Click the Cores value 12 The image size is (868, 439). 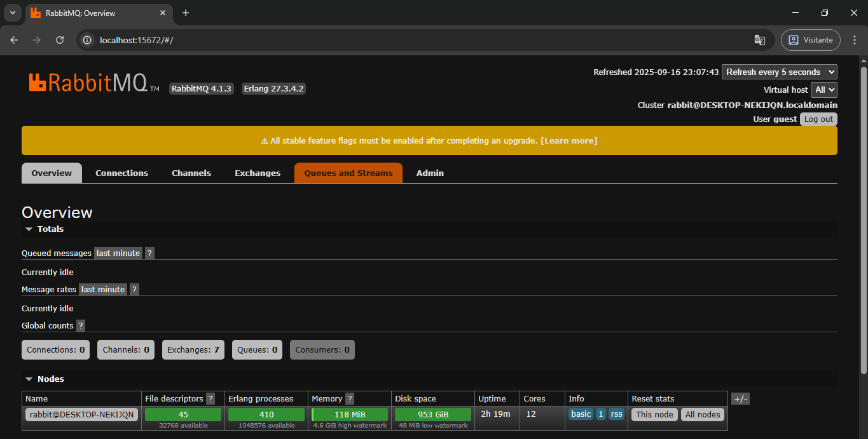click(531, 414)
